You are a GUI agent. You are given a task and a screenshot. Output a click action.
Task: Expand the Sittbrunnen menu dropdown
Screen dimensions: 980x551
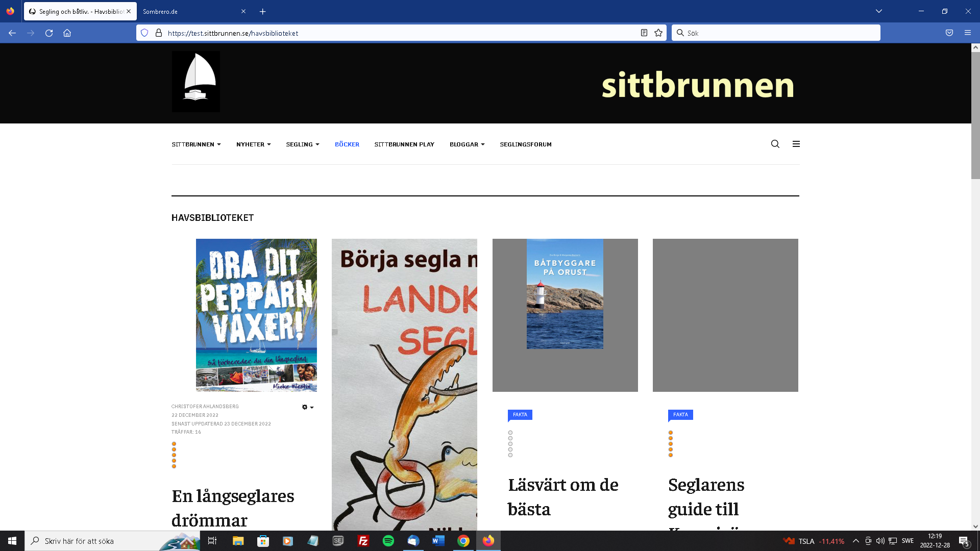(196, 144)
